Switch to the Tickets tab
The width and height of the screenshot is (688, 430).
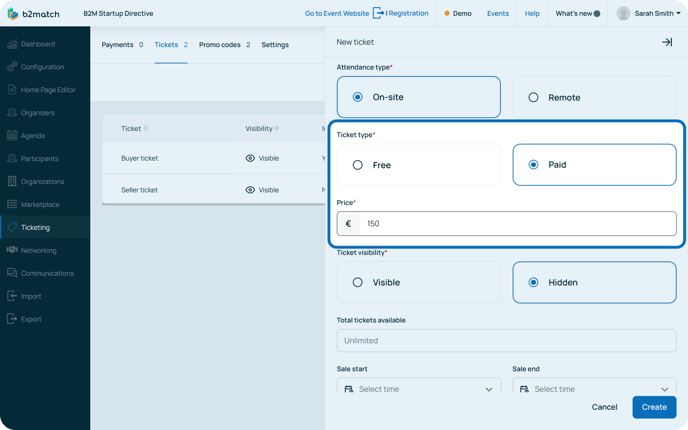click(171, 45)
